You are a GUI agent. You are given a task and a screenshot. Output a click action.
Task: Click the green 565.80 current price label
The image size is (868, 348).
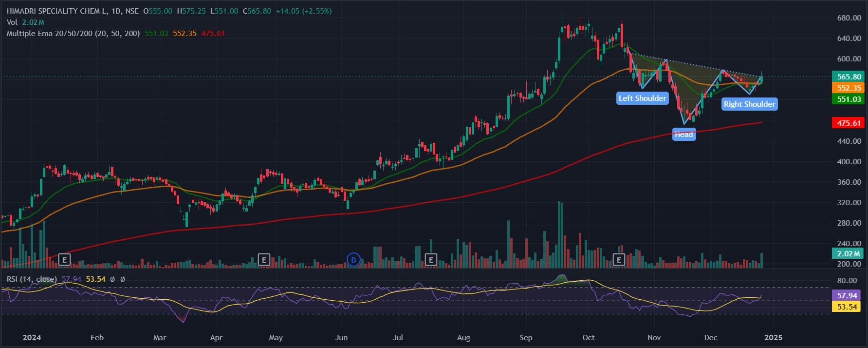(849, 77)
